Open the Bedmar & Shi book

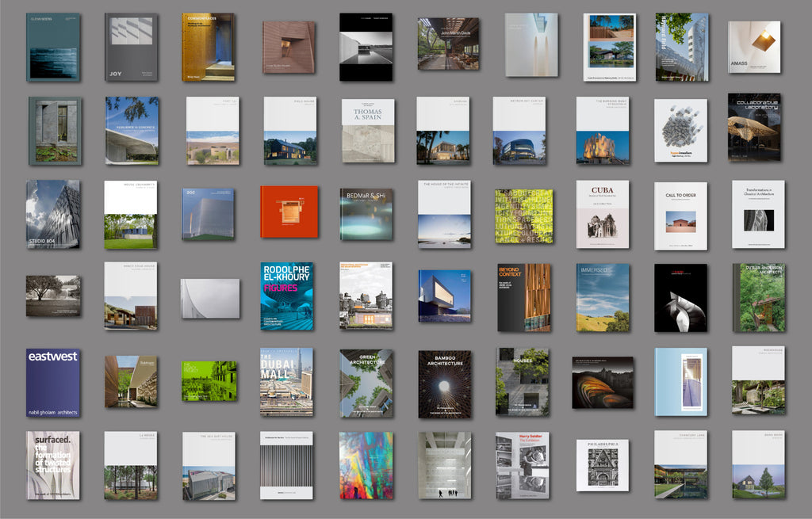pos(366,214)
